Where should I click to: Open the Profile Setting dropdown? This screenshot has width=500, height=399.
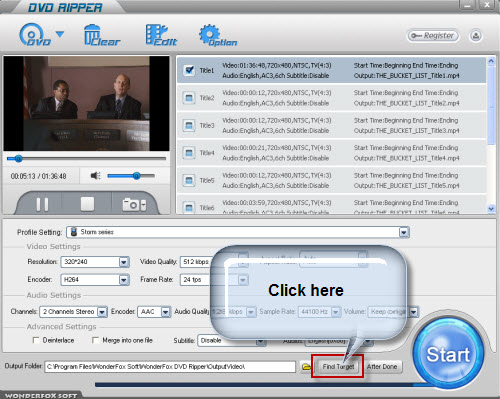(x=404, y=232)
